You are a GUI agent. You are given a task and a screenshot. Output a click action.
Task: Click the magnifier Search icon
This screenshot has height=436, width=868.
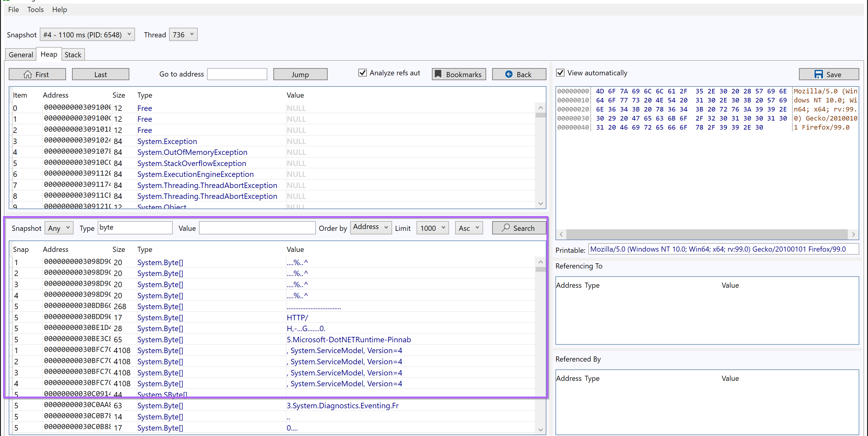pyautogui.click(x=505, y=228)
